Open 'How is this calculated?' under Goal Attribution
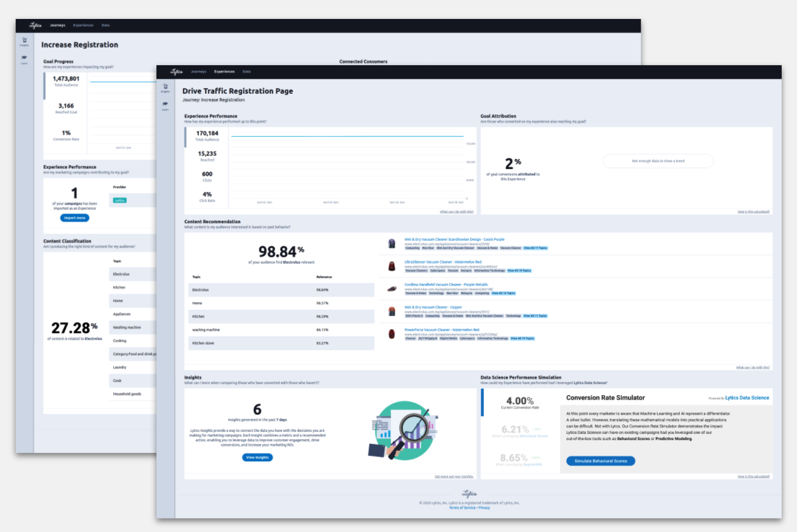The image size is (797, 532). (x=754, y=212)
